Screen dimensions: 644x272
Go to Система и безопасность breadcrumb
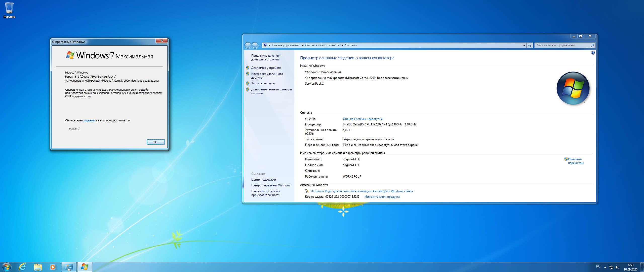(322, 45)
